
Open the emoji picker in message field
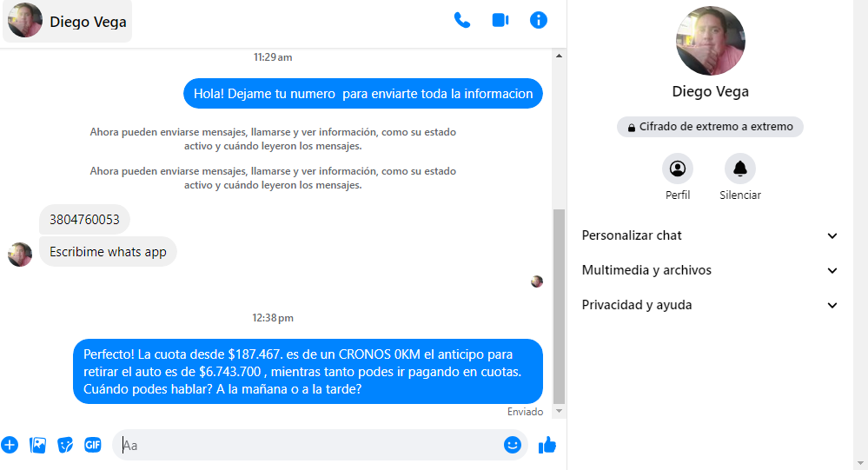point(513,445)
